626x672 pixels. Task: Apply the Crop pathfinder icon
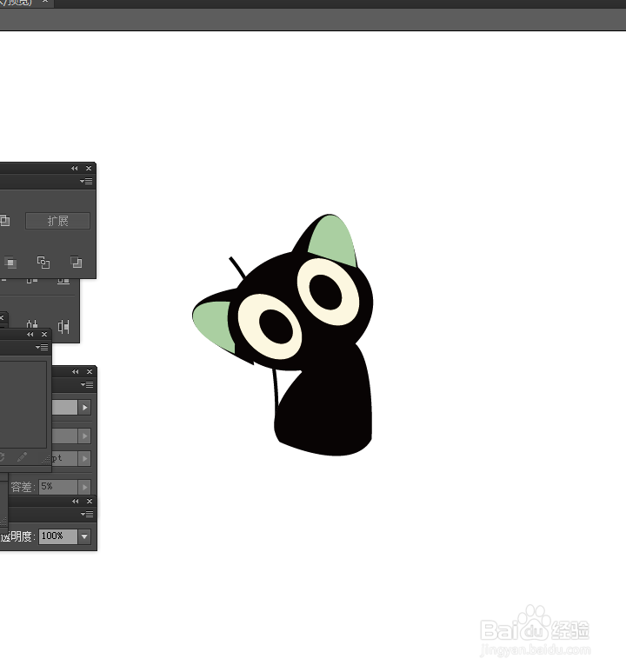click(x=10, y=263)
